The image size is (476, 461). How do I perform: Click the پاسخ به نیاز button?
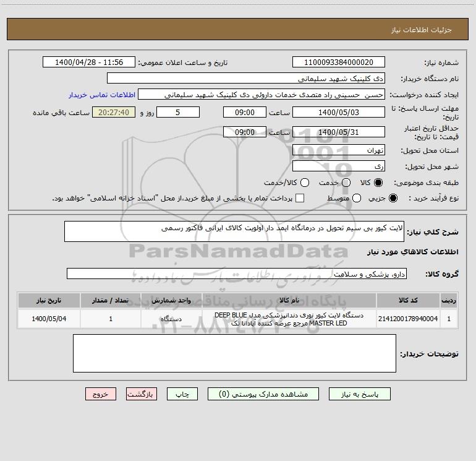click(x=359, y=394)
